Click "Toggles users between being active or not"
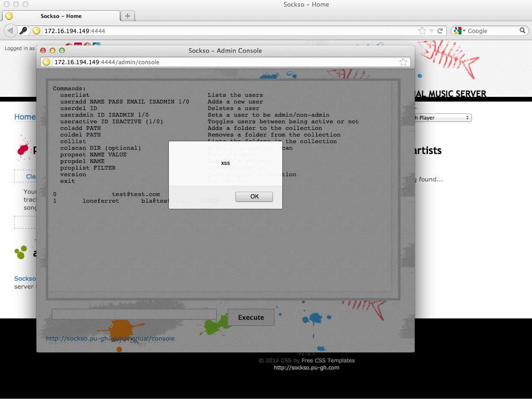Viewport: 532px width, 403px height. pos(283,122)
